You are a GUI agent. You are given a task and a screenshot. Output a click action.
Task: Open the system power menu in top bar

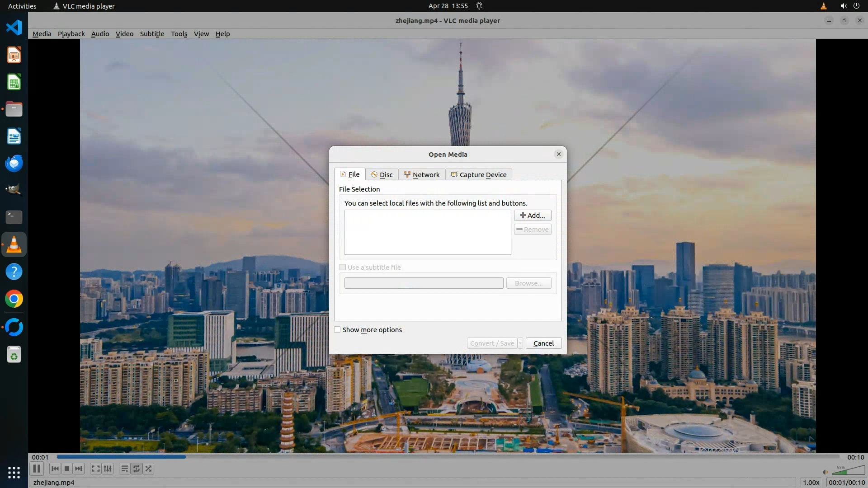(x=856, y=6)
